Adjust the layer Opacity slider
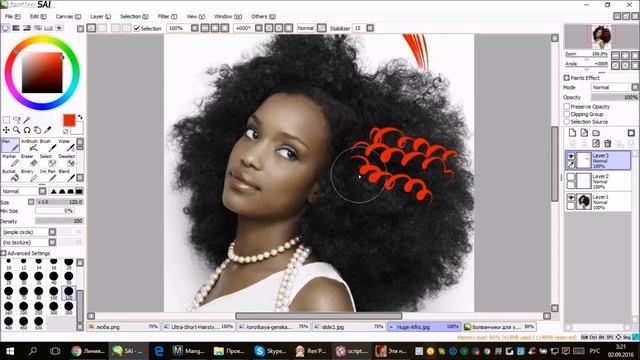 click(x=614, y=97)
